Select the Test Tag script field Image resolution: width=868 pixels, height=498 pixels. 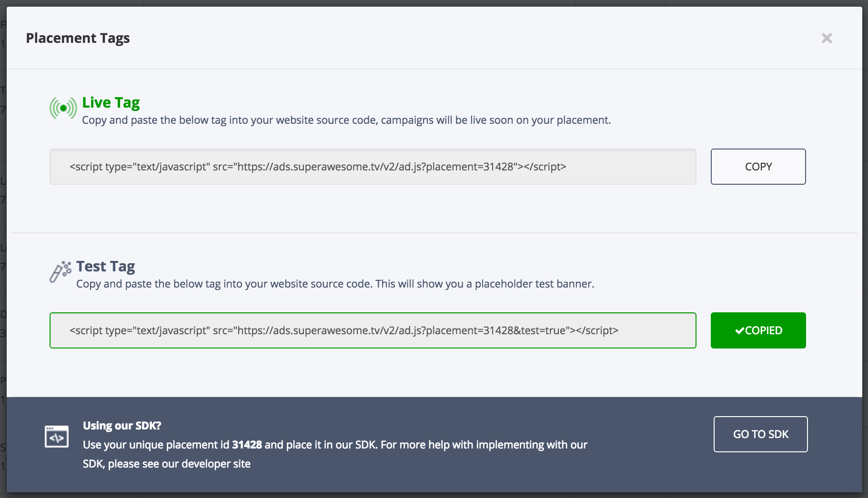[373, 330]
